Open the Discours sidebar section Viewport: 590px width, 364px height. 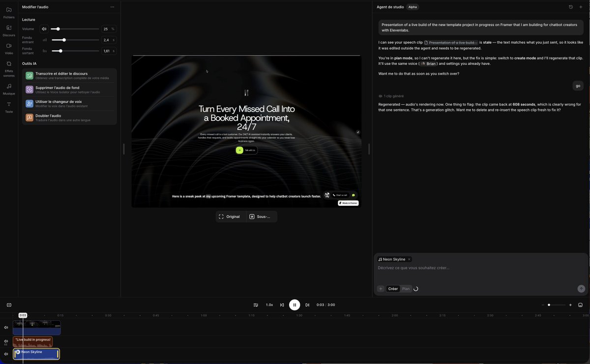[x=9, y=30]
